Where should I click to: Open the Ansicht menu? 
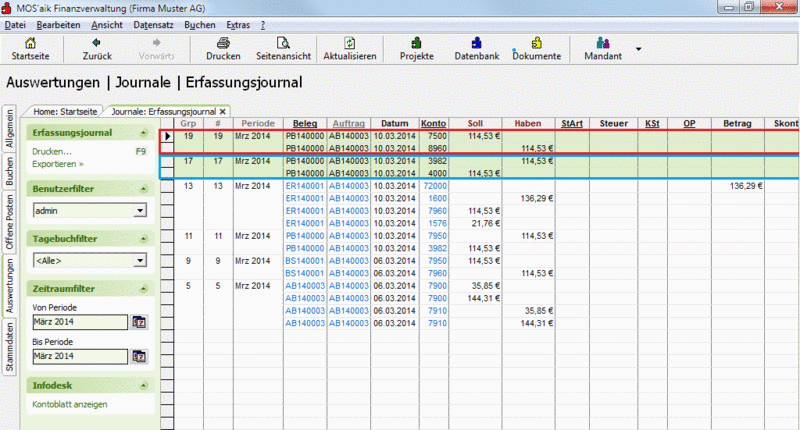click(107, 25)
